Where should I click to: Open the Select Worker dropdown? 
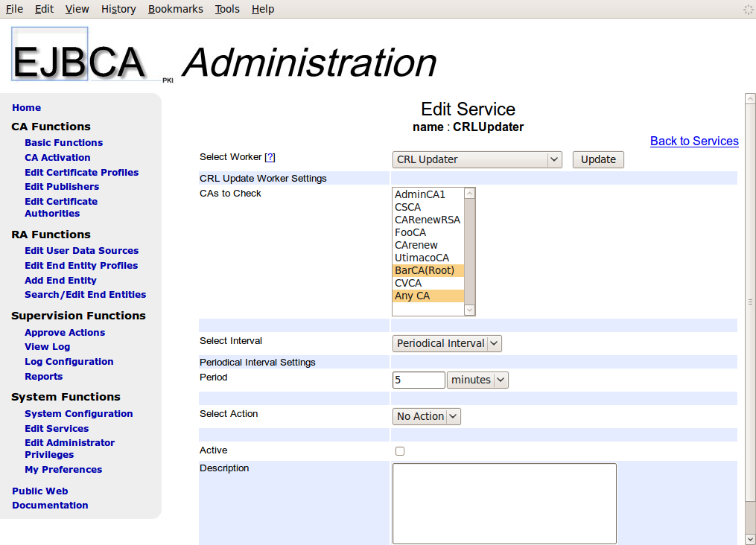(x=477, y=159)
